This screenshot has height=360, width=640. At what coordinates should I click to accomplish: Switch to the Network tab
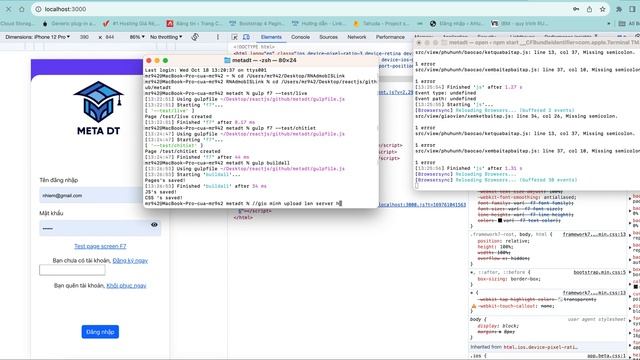[x=357, y=37]
